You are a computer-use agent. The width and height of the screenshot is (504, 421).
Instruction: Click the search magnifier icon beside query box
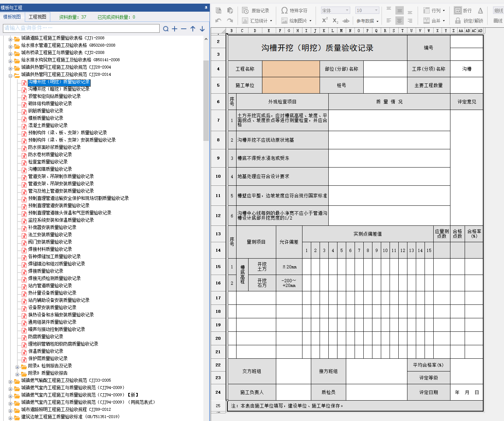pyautogui.click(x=166, y=28)
